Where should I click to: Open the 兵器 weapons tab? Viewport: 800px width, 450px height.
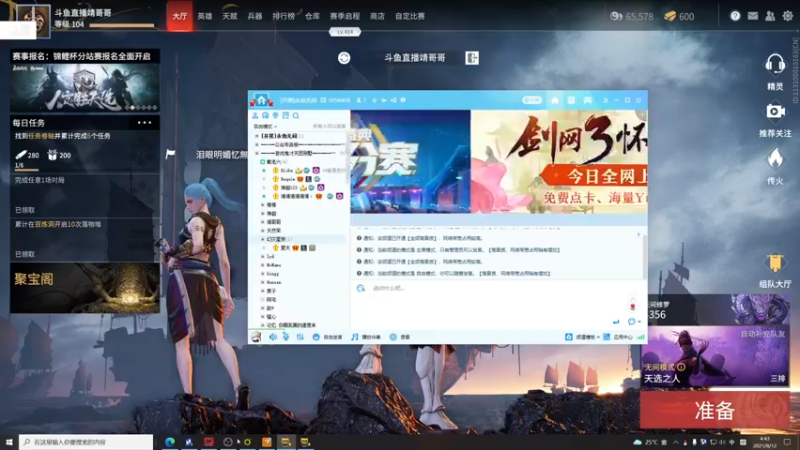[x=255, y=16]
